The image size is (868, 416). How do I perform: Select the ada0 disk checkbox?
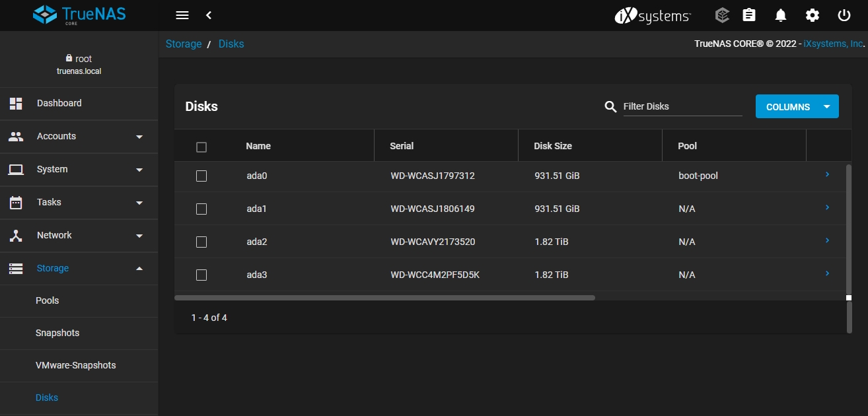[x=201, y=176]
